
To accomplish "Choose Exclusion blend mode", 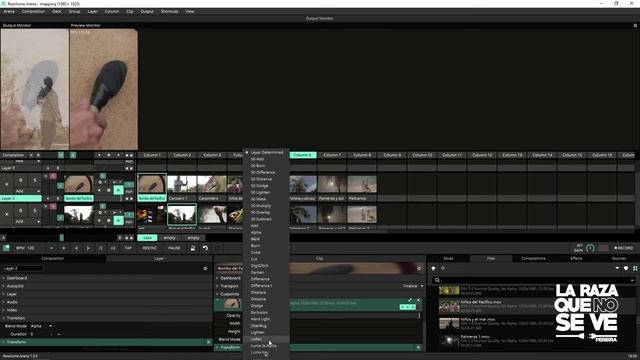I will [266, 312].
